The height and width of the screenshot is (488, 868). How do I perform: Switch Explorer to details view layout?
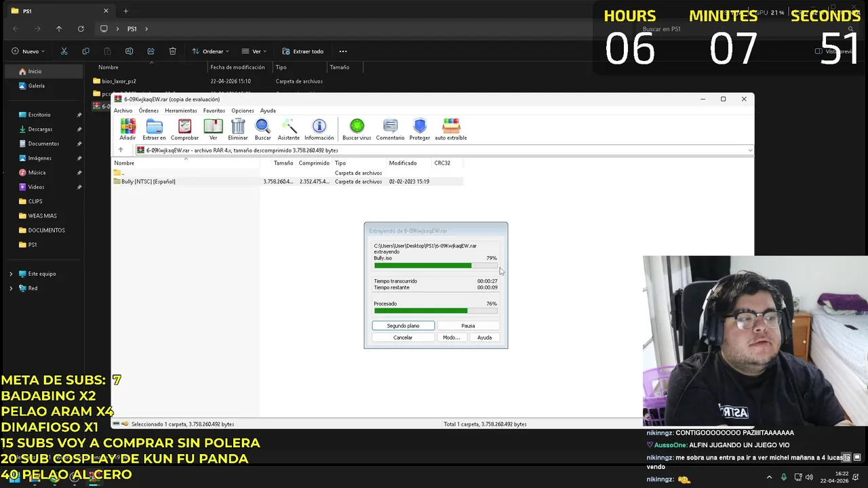(845, 457)
